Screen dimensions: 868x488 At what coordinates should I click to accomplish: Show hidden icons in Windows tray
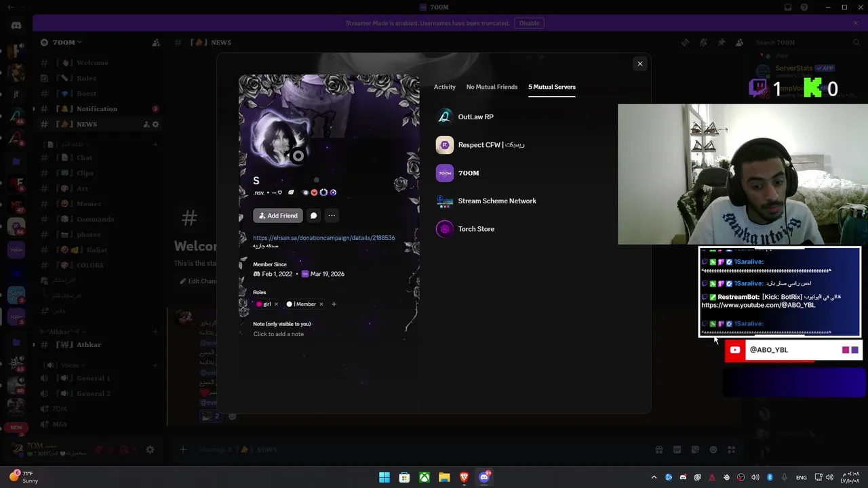click(654, 477)
